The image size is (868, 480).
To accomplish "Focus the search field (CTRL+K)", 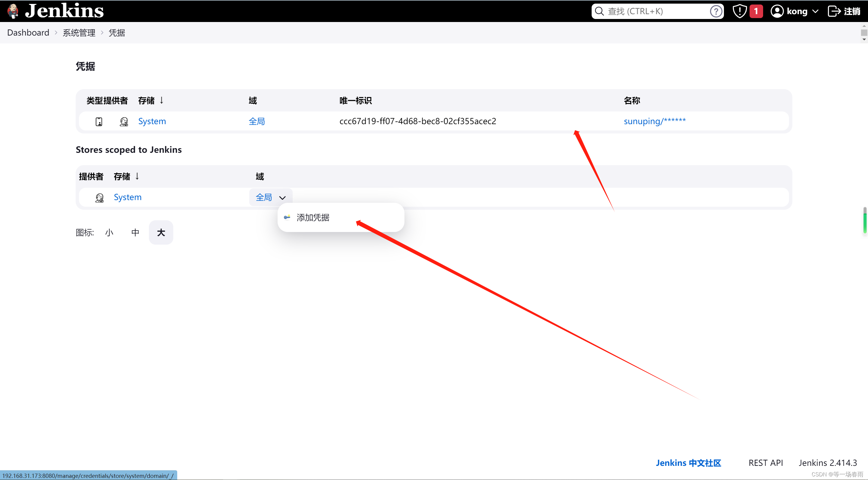I will [x=657, y=11].
